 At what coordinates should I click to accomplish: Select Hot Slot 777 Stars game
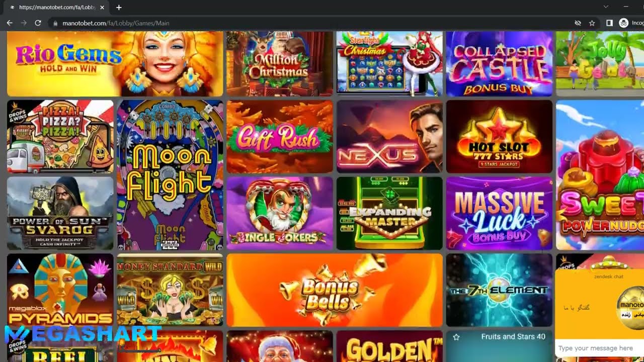coord(499,136)
